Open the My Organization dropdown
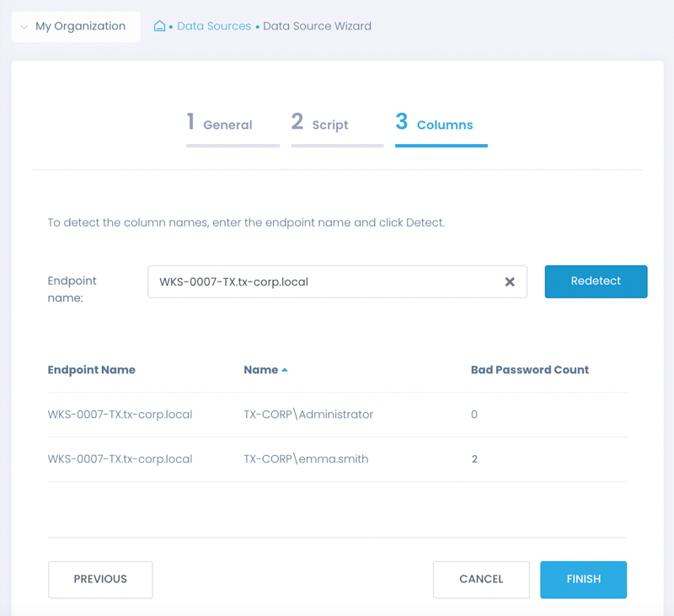The image size is (674, 616). pyautogui.click(x=76, y=27)
